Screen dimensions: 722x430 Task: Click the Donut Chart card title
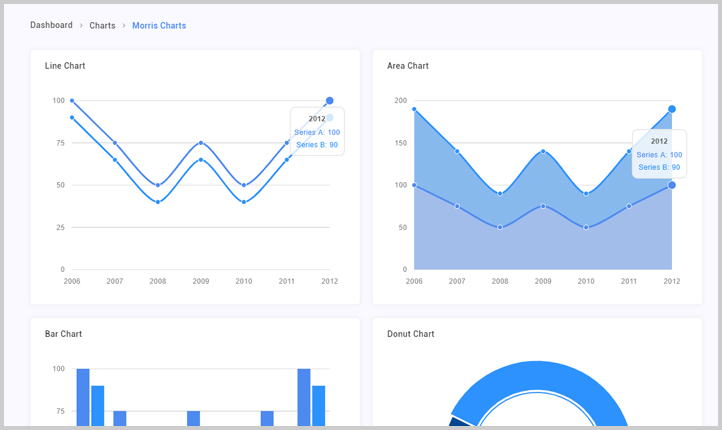click(x=411, y=334)
